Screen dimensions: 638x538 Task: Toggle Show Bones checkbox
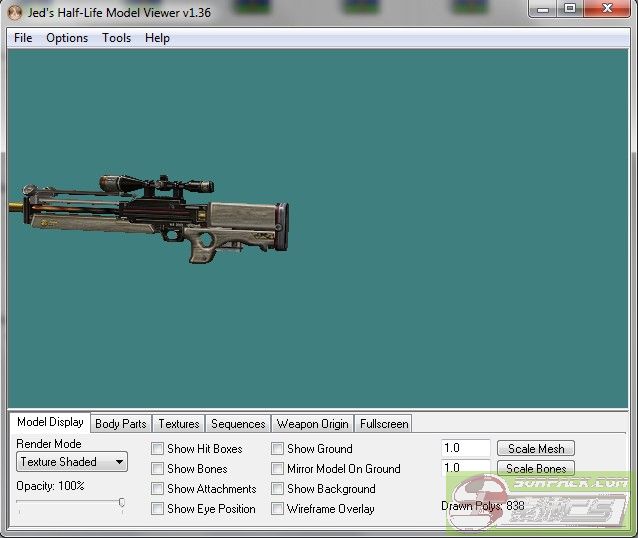click(x=158, y=469)
